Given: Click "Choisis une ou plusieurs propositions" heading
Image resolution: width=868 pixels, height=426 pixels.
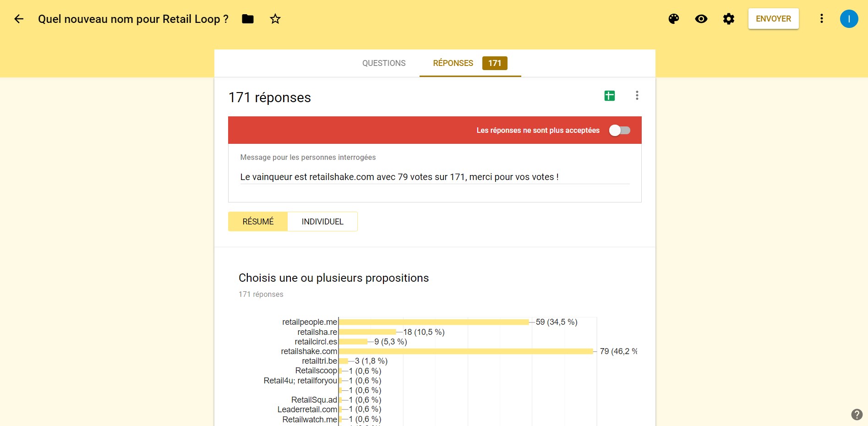Looking at the screenshot, I should point(333,278).
